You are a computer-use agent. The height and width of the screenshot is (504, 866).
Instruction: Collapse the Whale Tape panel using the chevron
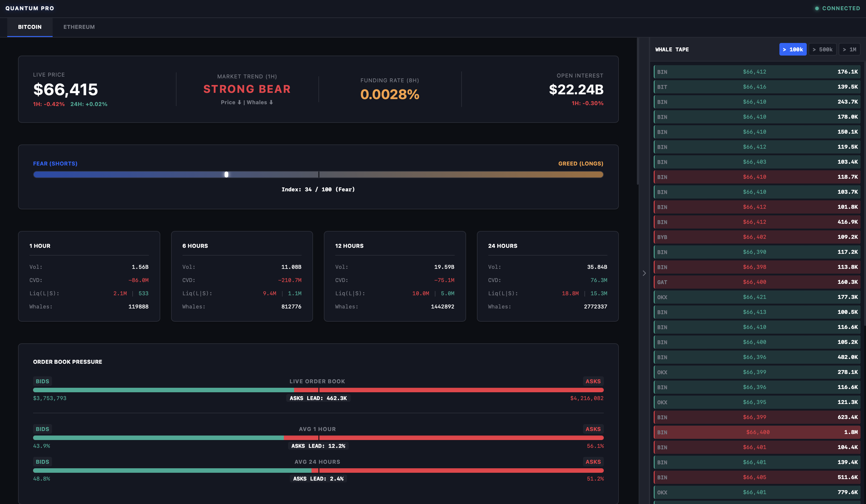pos(644,273)
